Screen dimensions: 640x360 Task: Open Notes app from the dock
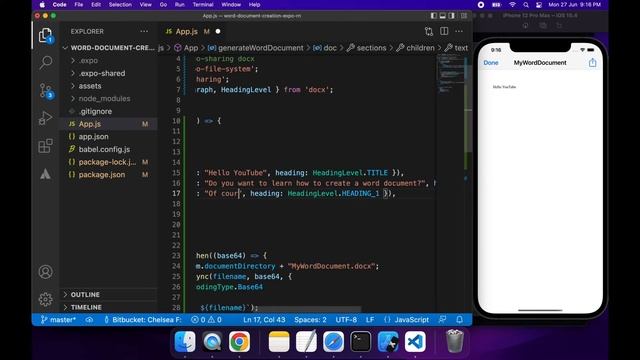(279, 341)
